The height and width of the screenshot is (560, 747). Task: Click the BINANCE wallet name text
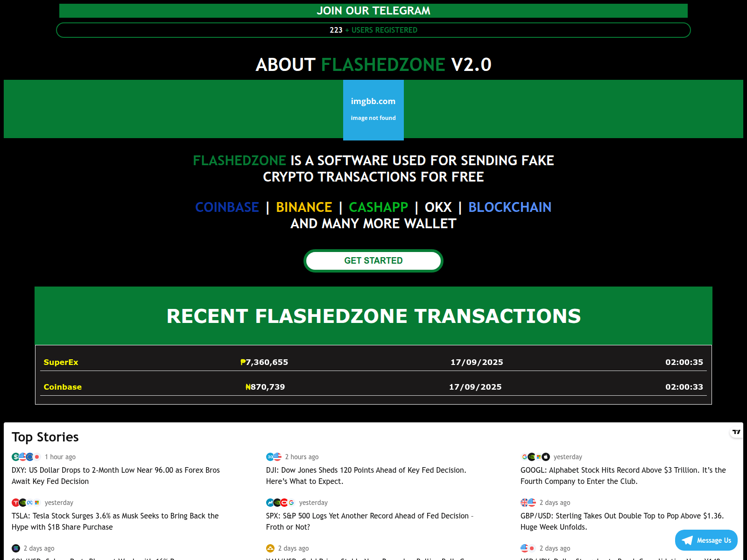coord(304,207)
